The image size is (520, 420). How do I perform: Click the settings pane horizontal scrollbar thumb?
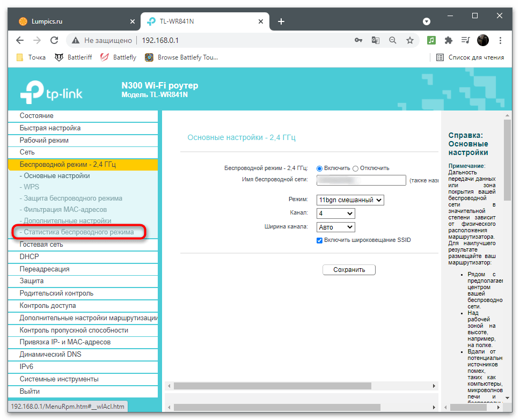[272, 386]
